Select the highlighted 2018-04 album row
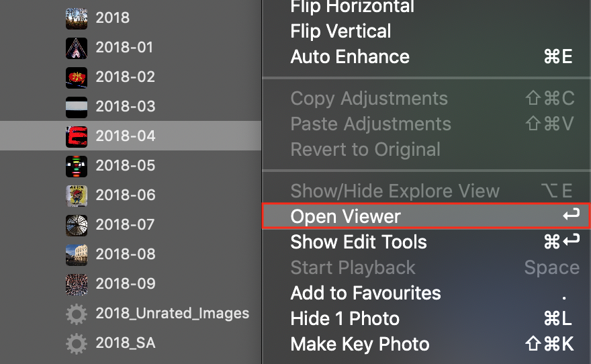Viewport: 591px width, 364px height. [126, 136]
